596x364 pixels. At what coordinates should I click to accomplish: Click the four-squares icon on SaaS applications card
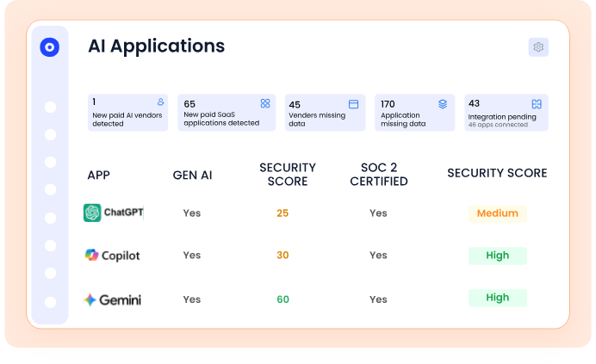(265, 103)
